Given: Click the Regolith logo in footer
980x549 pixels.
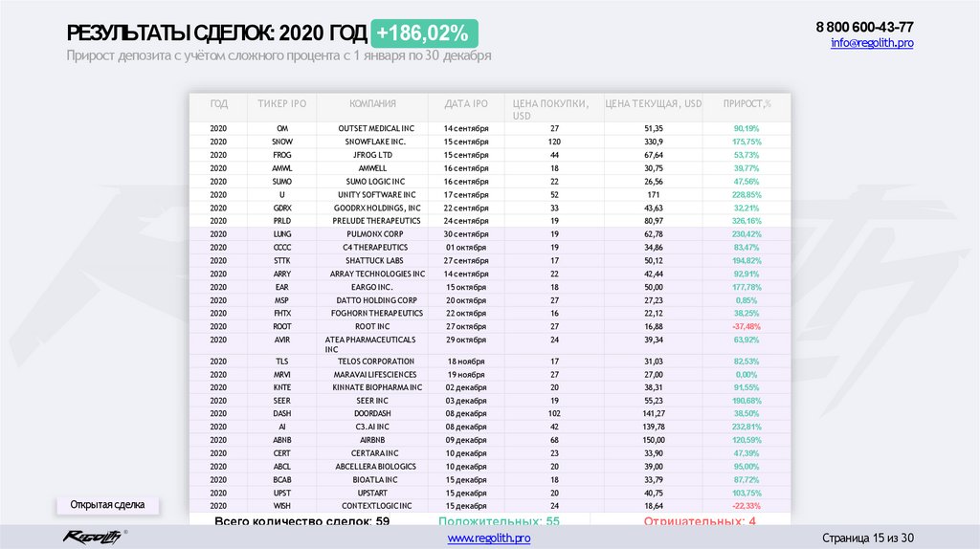Looking at the screenshot, I should click(93, 537).
